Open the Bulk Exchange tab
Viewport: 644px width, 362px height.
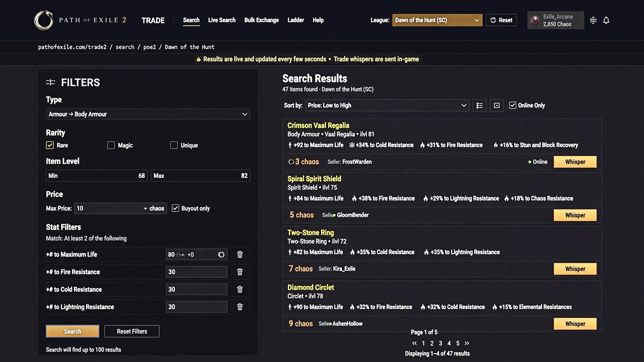click(262, 20)
